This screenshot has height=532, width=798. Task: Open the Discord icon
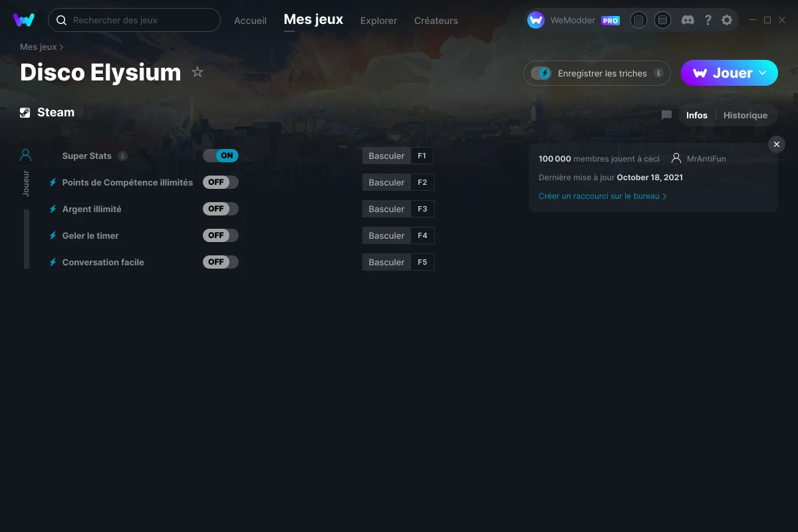click(688, 20)
